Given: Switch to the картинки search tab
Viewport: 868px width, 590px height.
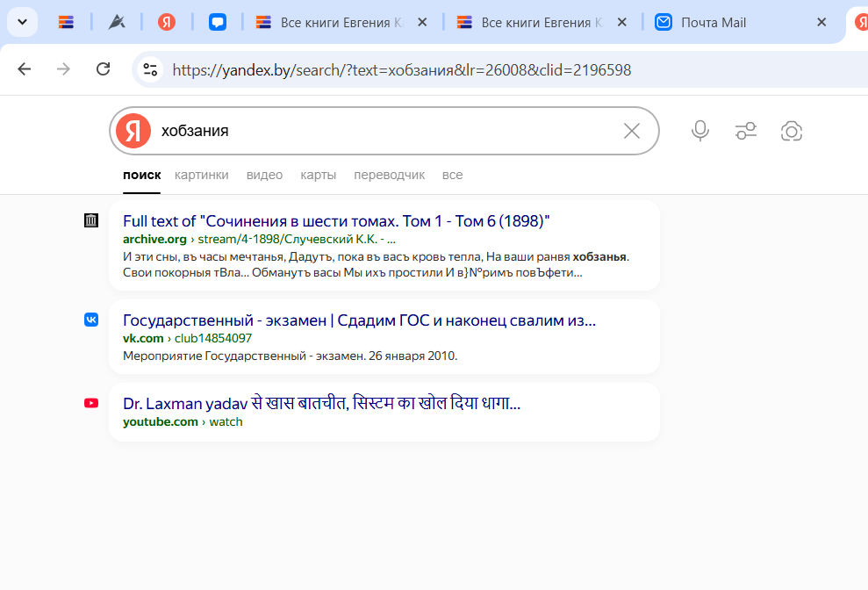Looking at the screenshot, I should click(x=201, y=175).
